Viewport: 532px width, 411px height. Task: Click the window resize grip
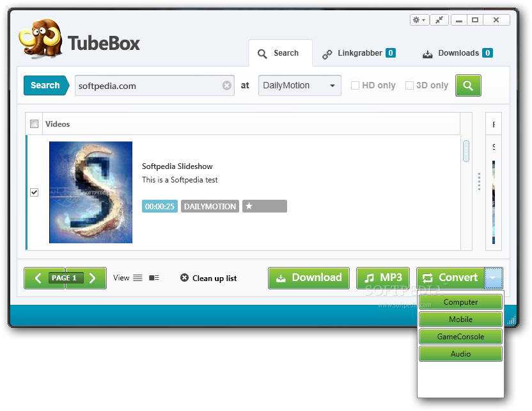(x=512, y=320)
